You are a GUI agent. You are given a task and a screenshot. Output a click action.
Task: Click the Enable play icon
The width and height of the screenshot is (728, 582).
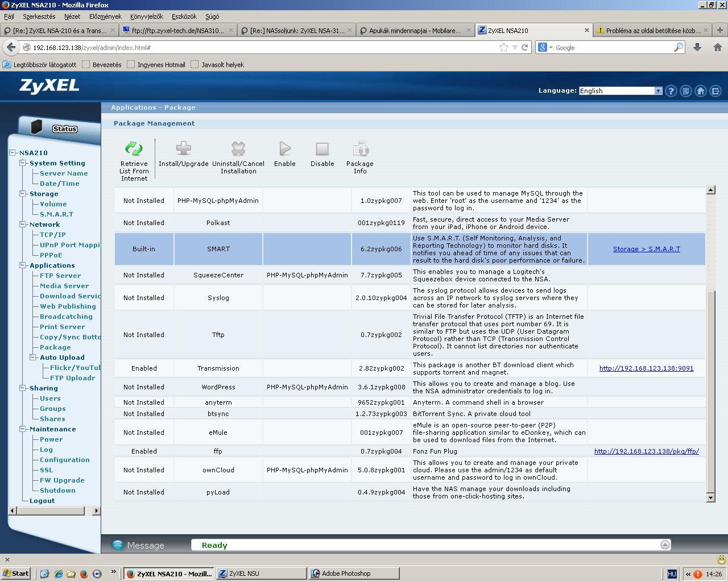[x=285, y=149]
